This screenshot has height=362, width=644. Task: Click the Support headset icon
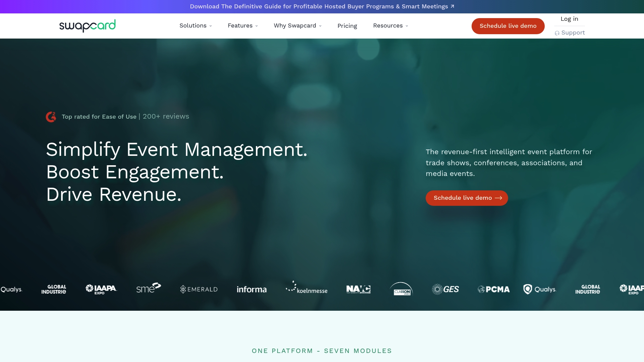(x=557, y=33)
